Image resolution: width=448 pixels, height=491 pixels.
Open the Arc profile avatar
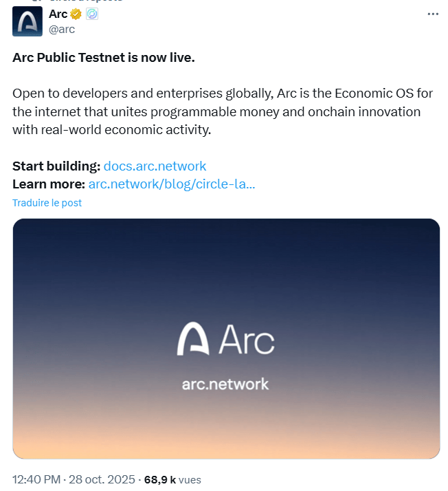click(27, 22)
